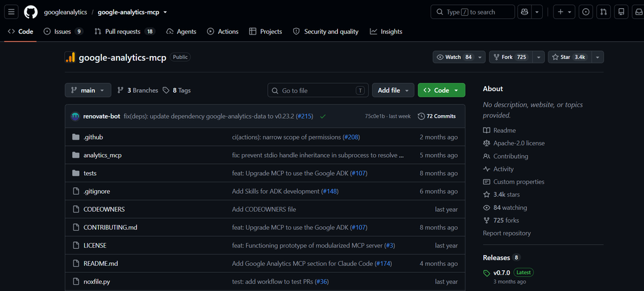Click the green commit status checkmark
Viewport: 644px width, 291px height.
[323, 116]
